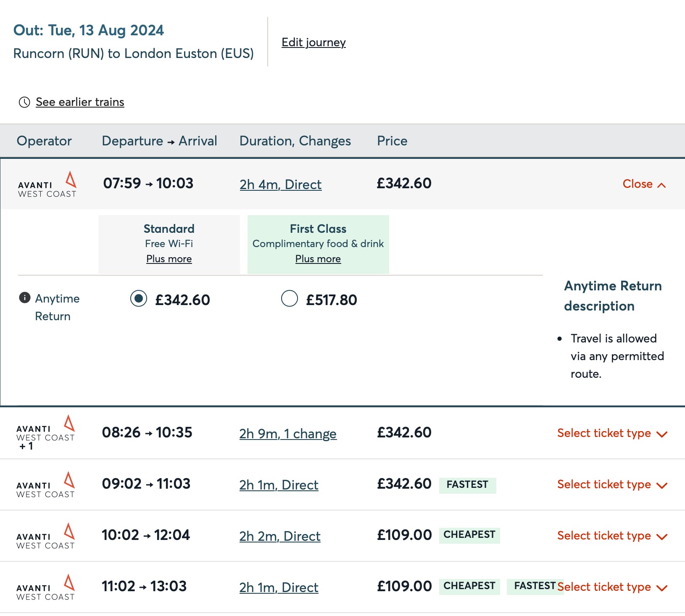Click the 10:02 → 12:04 departure time

146,535
